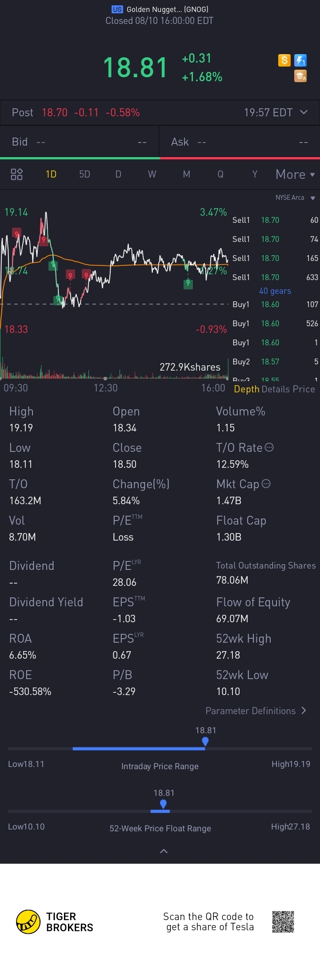Tap the orange stacked layers badge
Image resolution: width=320 pixels, height=980 pixels.
point(300,76)
